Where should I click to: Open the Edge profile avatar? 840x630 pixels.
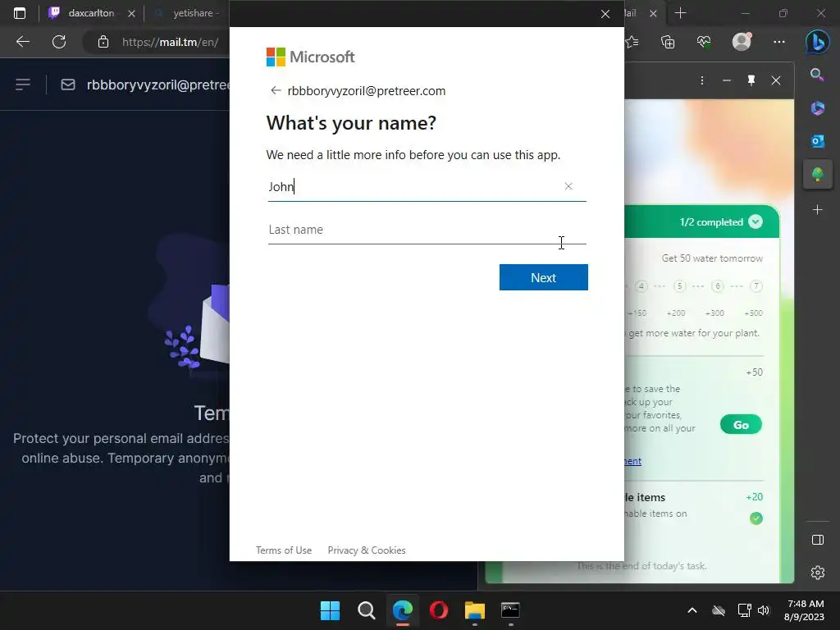click(742, 42)
